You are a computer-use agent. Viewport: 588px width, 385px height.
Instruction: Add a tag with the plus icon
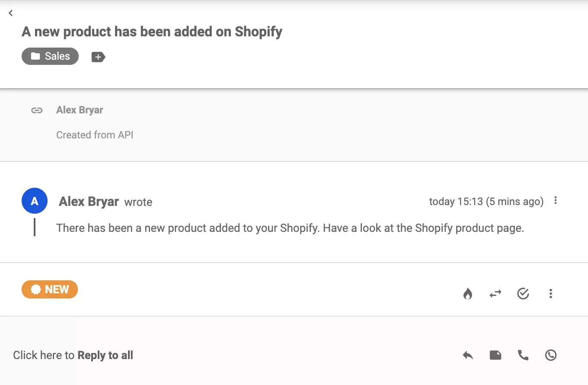(x=98, y=56)
